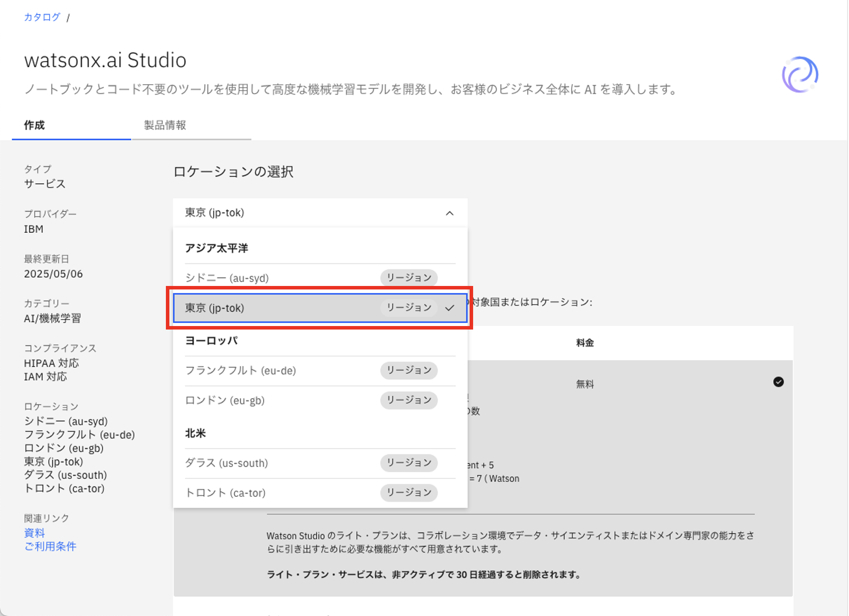This screenshot has height=616, width=849.
Task: Click the 無料 price in plan row
Action: [585, 384]
